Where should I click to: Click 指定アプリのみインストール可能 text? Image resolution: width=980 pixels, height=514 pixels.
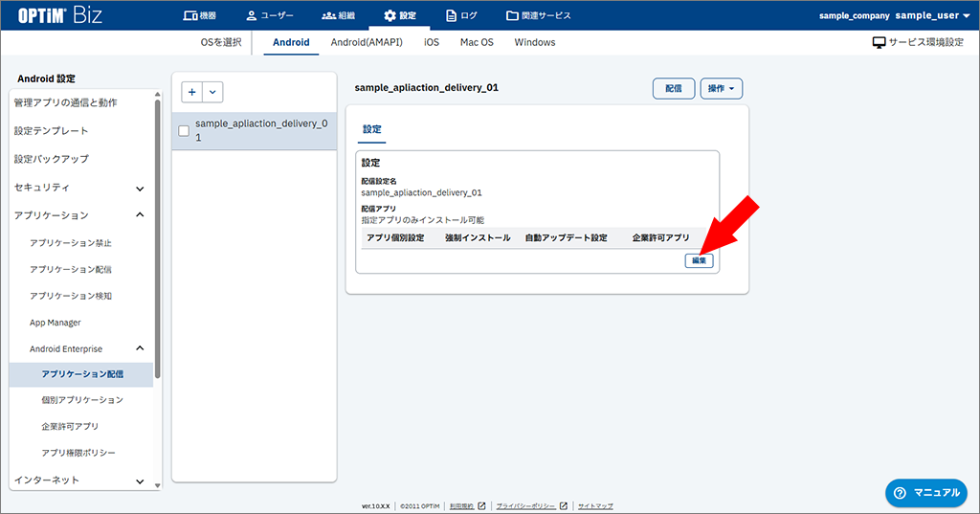[x=422, y=220]
